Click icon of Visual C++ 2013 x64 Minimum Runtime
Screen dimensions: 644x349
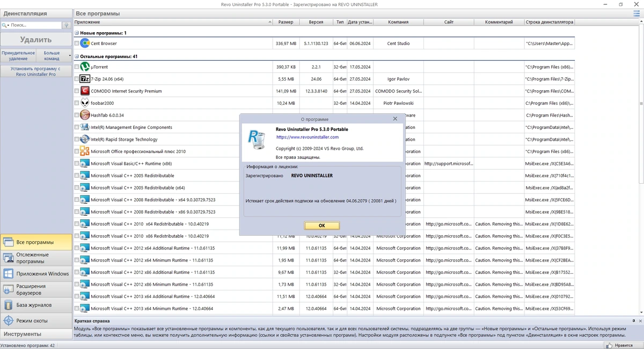pyautogui.click(x=85, y=309)
